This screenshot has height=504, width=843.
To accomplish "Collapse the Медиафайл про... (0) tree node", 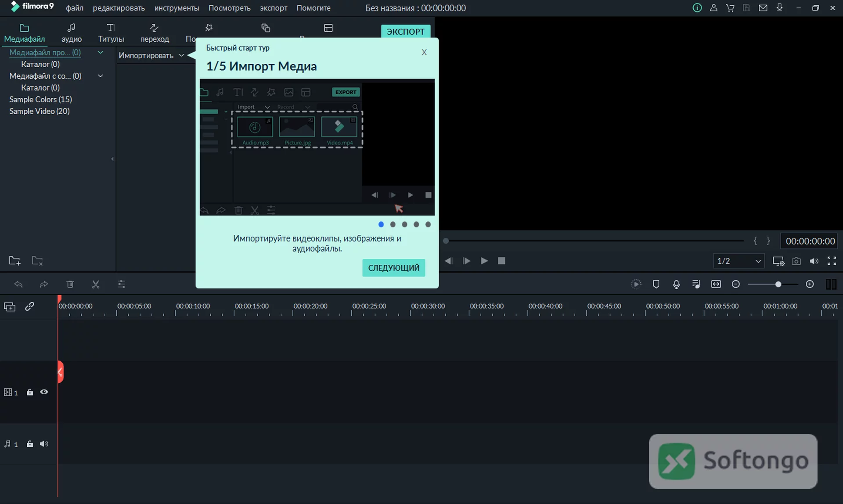I will coord(100,52).
